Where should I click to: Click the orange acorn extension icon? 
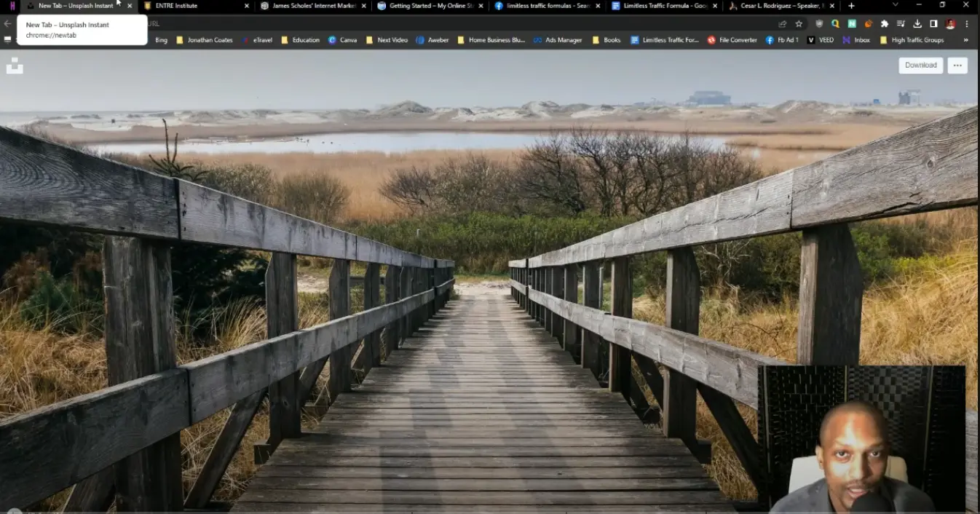click(x=868, y=23)
